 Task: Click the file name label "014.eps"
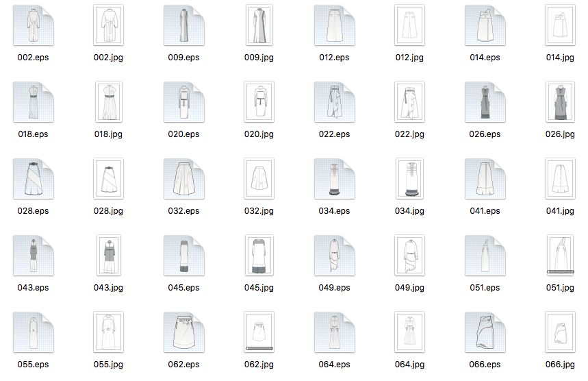[485, 58]
